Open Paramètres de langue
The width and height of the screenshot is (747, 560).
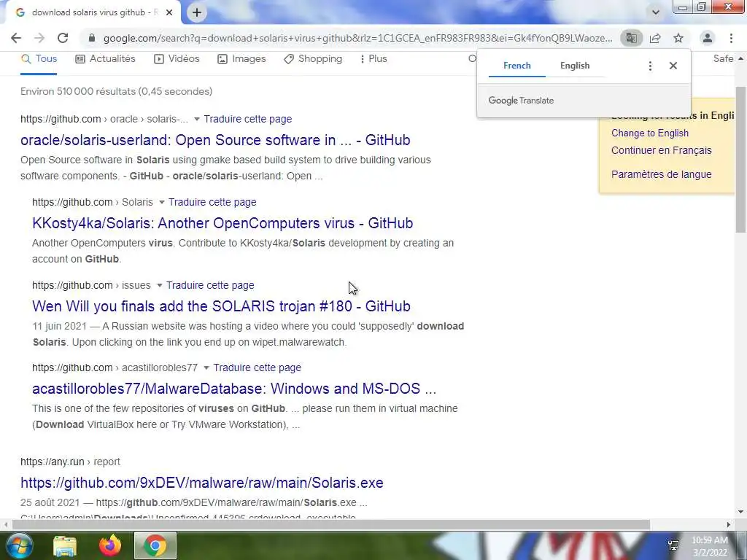661,175
